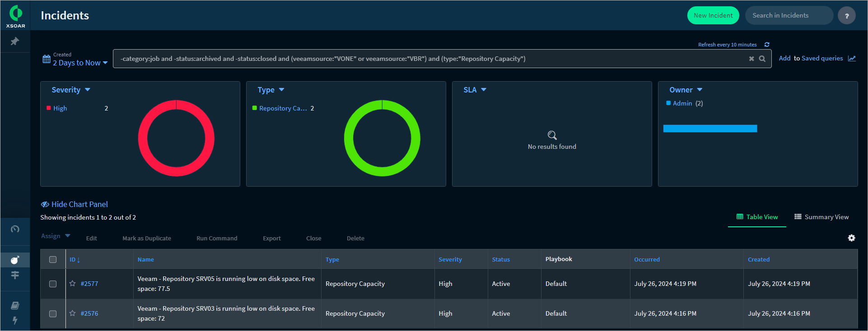Image resolution: width=868 pixels, height=331 pixels.
Task: Open the book sidebar icon
Action: pos(15,306)
